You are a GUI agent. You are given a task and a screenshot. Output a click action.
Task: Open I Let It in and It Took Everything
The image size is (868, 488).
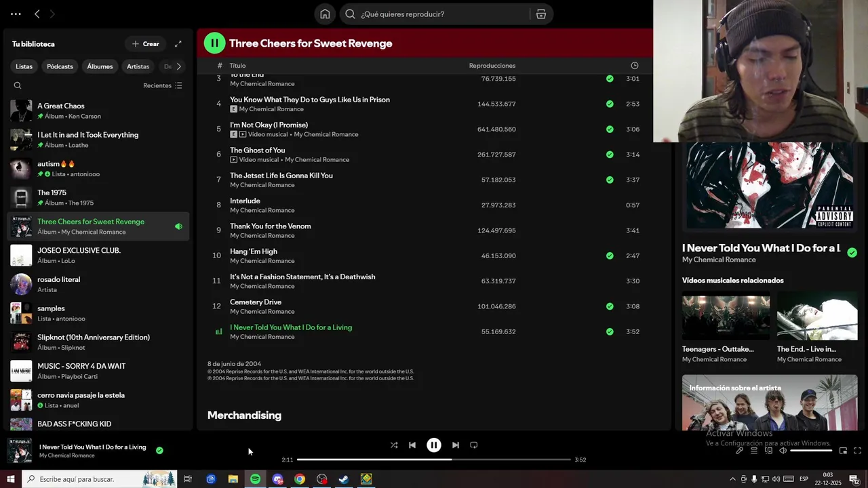pos(98,140)
